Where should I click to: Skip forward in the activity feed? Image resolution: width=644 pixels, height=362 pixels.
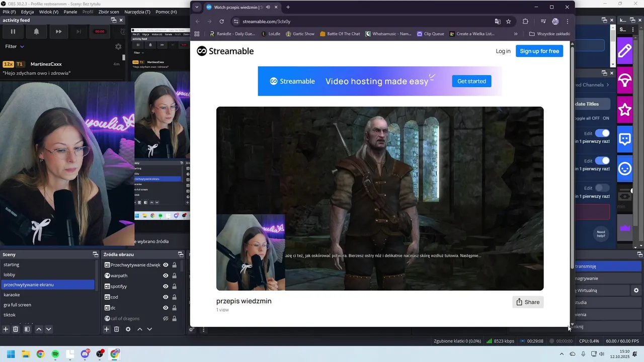[x=59, y=31]
